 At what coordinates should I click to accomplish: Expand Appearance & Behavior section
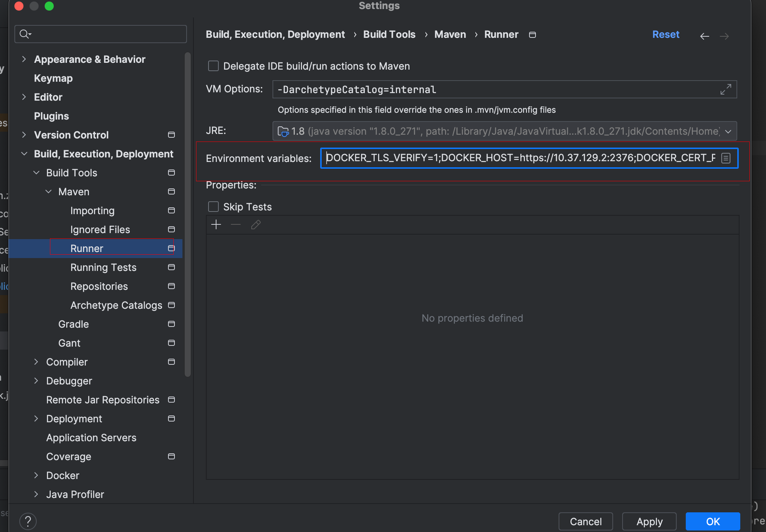[x=24, y=59]
